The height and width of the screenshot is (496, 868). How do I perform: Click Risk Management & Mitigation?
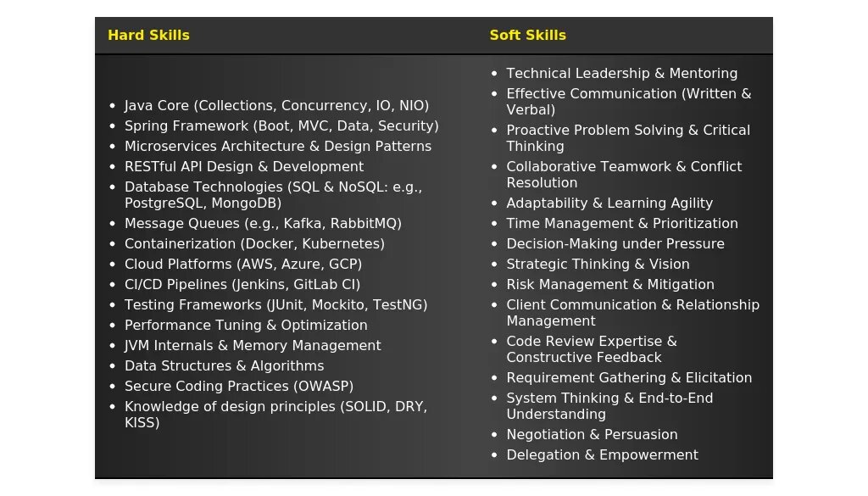(x=610, y=285)
